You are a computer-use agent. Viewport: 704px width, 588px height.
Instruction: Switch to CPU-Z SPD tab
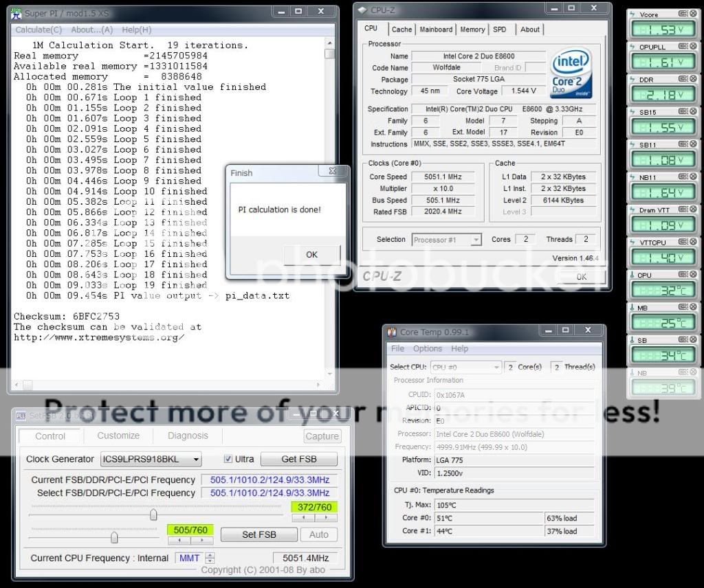click(500, 30)
